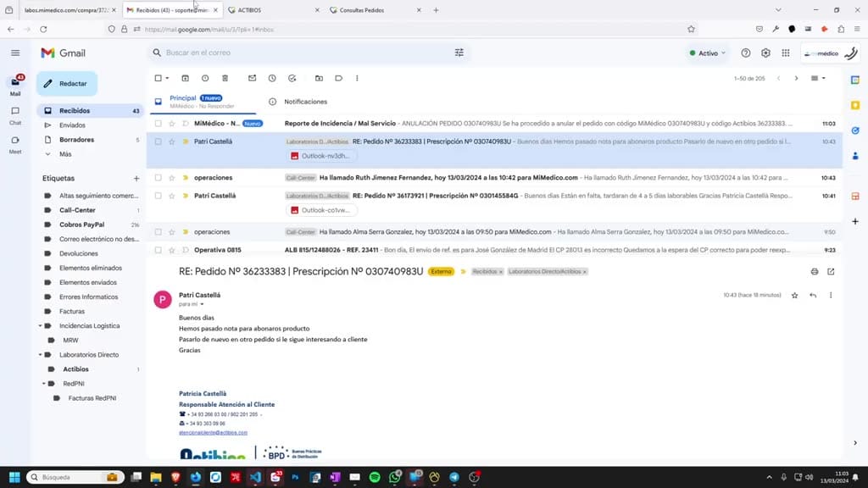Collapse Incidencias Logística label tree
This screenshot has height=488, width=868.
tap(40, 326)
